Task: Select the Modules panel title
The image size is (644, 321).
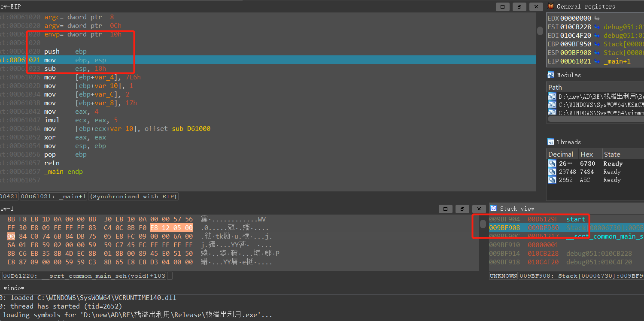Action: coord(569,75)
